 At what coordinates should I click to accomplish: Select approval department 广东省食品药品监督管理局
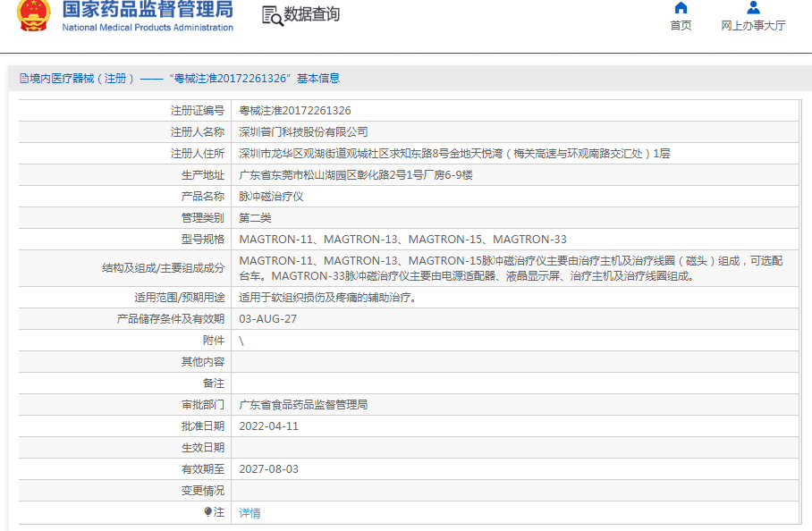click(303, 405)
